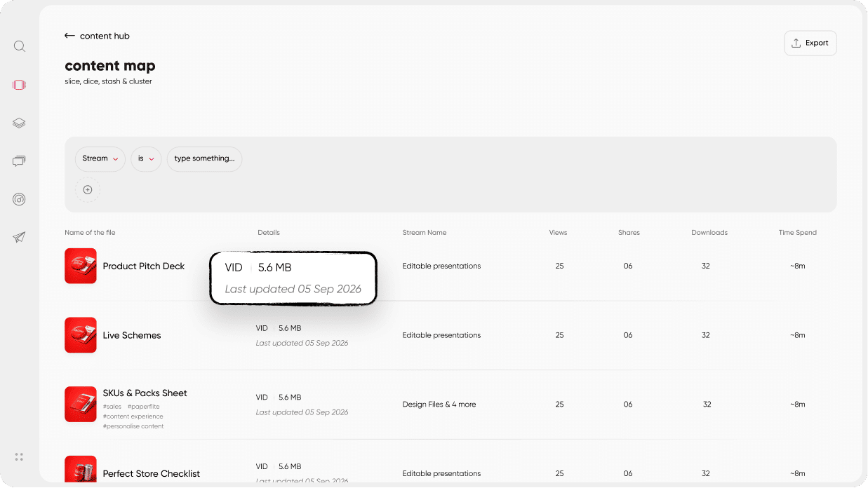This screenshot has width=868, height=488.
Task: Select the highlighted pink content library sidebar icon
Action: pos(19,85)
